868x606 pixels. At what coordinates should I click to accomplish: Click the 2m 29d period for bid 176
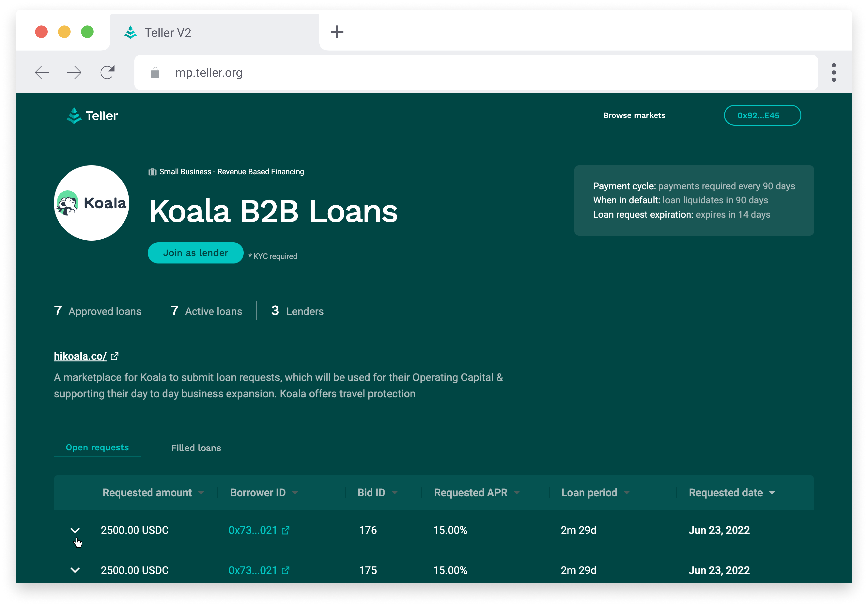tap(578, 530)
